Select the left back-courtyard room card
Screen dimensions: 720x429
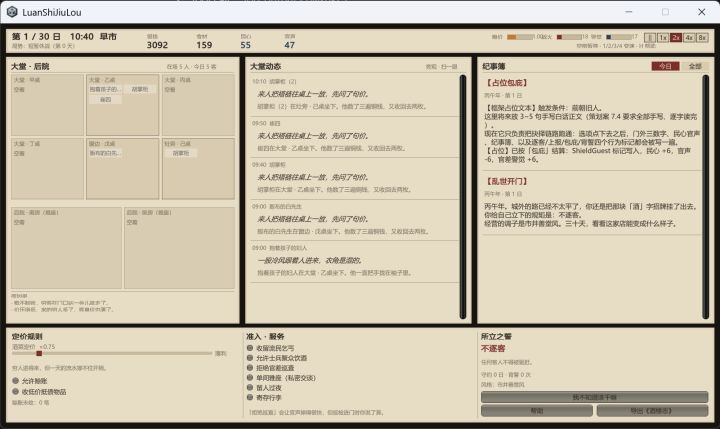(67, 248)
